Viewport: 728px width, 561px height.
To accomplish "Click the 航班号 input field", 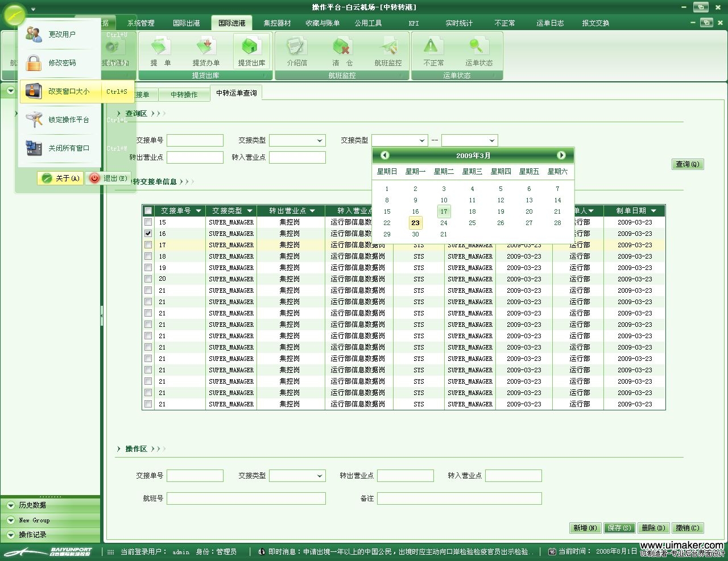I will [x=246, y=498].
